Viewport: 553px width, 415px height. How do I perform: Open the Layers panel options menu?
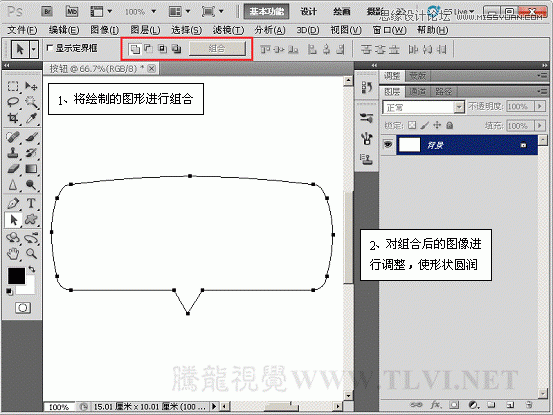tap(543, 91)
